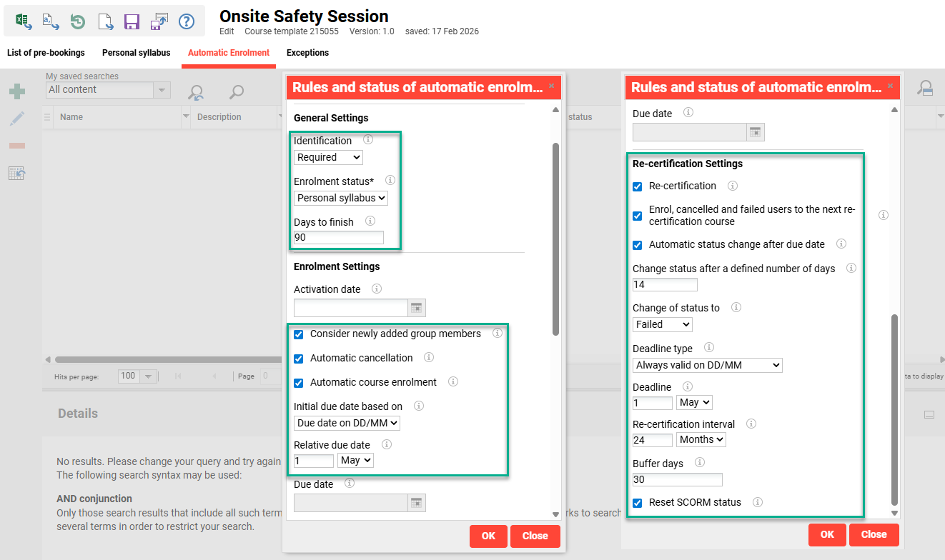Confirm the dialog with OK

(x=488, y=536)
